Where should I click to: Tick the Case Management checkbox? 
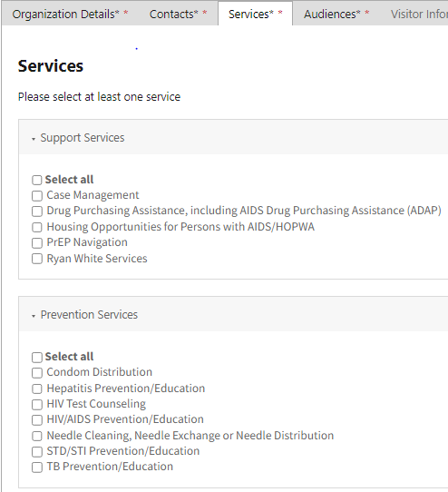(x=37, y=196)
